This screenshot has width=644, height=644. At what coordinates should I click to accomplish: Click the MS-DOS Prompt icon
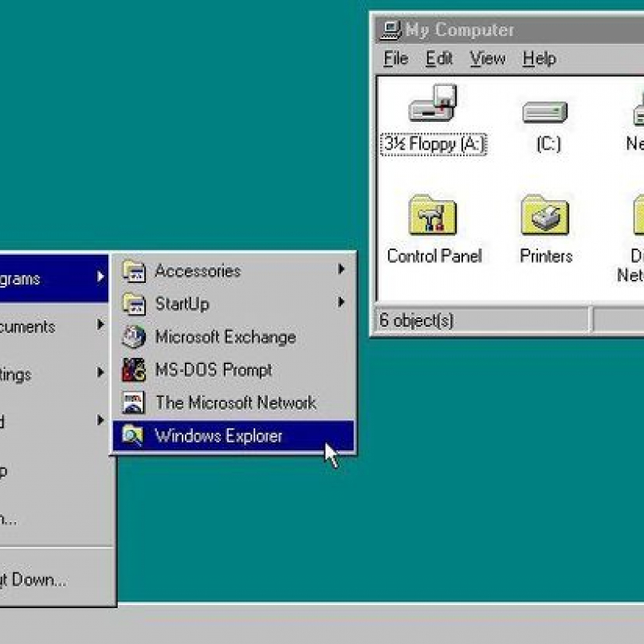tap(134, 370)
